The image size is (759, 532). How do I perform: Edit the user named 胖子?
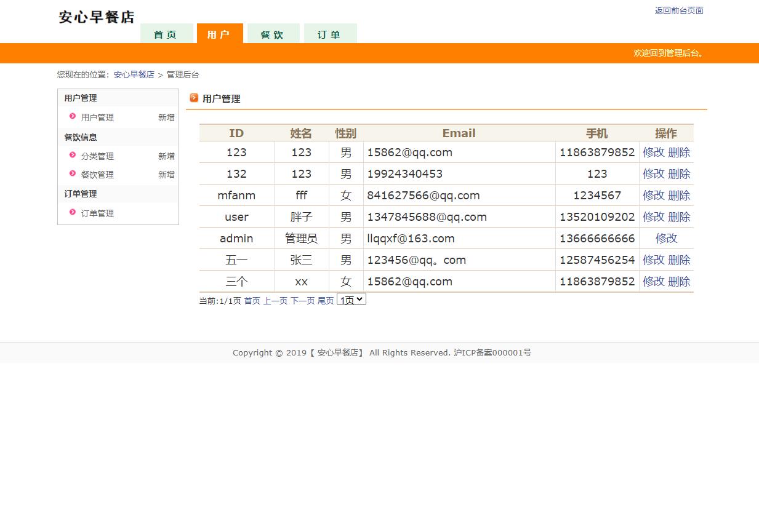click(653, 217)
